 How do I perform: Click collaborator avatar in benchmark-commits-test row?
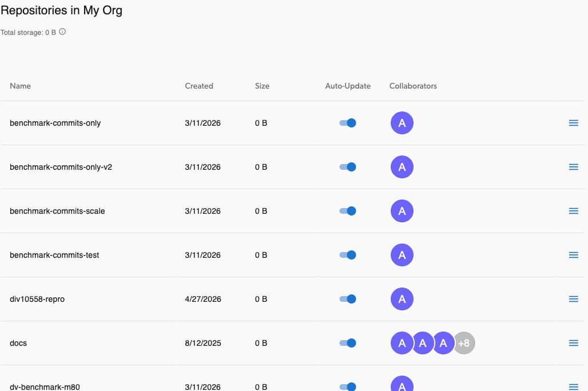tap(402, 255)
